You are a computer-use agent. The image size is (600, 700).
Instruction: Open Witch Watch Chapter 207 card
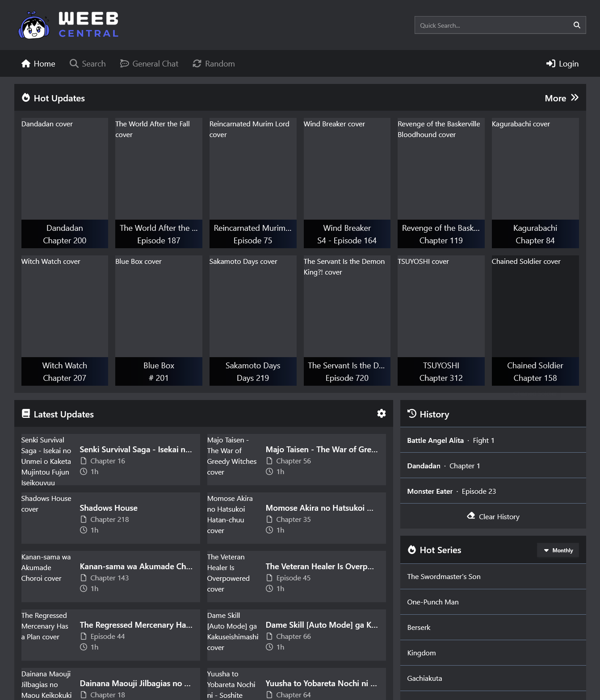(x=65, y=321)
